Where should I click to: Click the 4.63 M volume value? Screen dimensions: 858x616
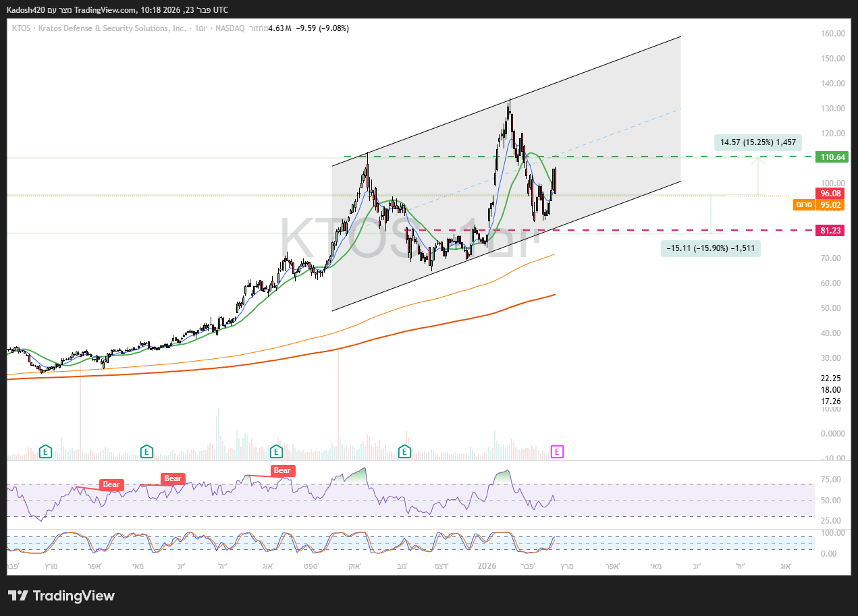[279, 28]
